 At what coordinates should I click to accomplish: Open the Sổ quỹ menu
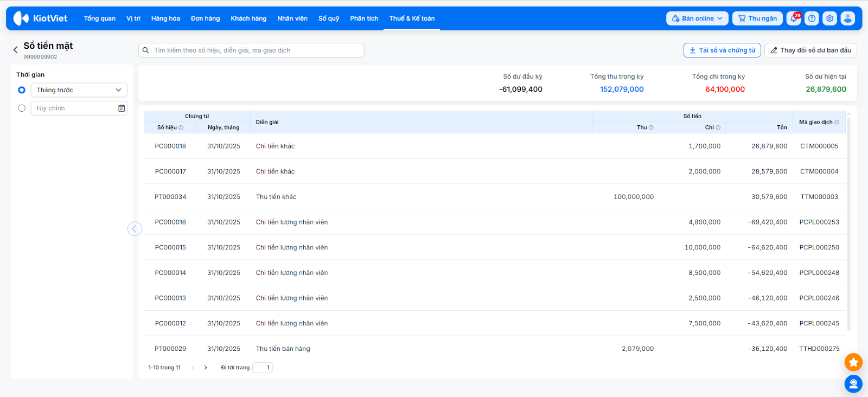tap(329, 18)
